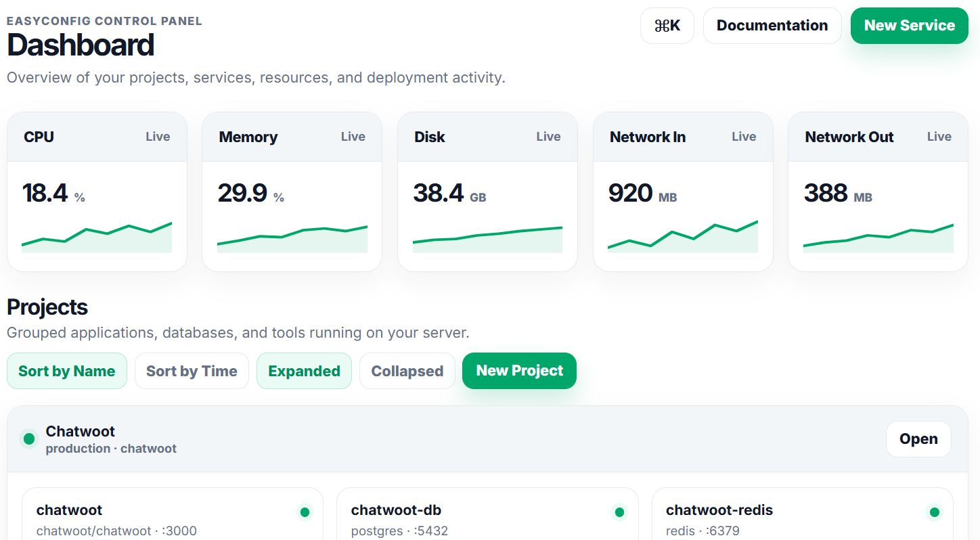The width and height of the screenshot is (980, 540).
Task: Click the chatwoot-db status indicator
Action: coord(619,512)
